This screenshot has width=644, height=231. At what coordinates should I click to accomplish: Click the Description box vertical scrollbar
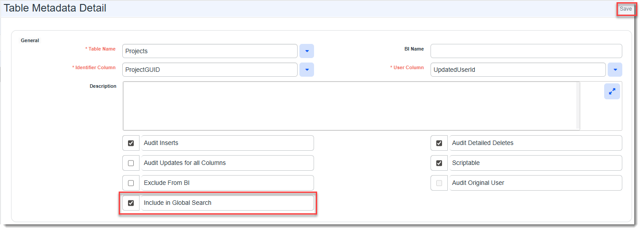[x=577, y=106]
